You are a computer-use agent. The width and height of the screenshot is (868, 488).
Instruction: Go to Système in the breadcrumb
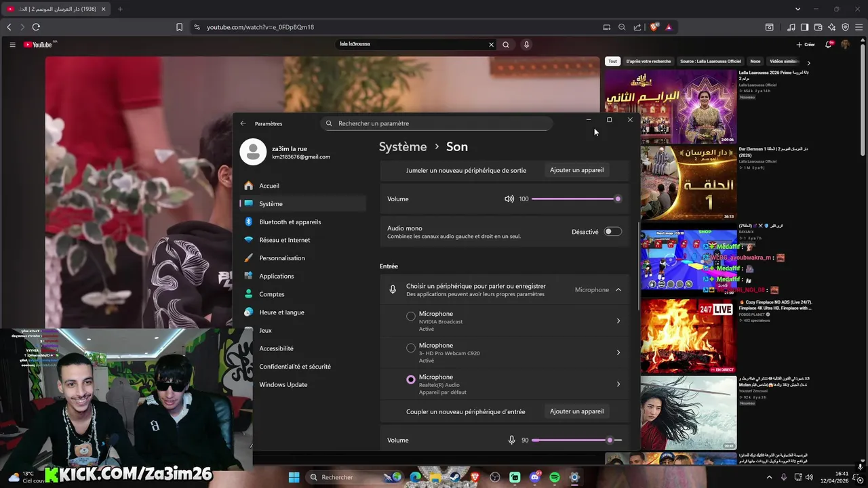click(x=403, y=147)
